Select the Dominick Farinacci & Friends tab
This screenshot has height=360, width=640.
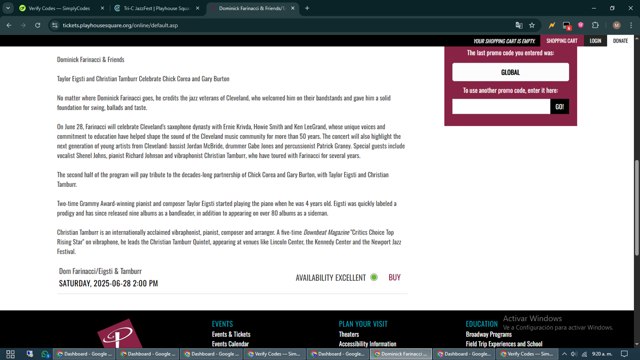point(251,8)
